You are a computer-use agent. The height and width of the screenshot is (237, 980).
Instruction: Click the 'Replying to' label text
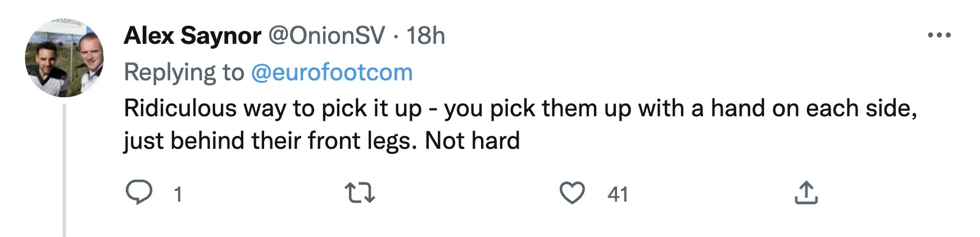click(184, 72)
